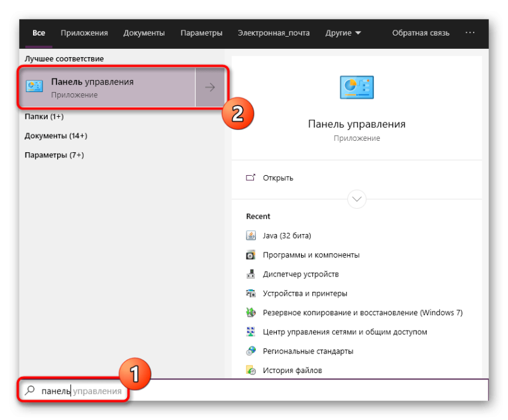Click the large Панель управления icon in preview pane
The width and height of the screenshot is (508, 420).
(357, 88)
